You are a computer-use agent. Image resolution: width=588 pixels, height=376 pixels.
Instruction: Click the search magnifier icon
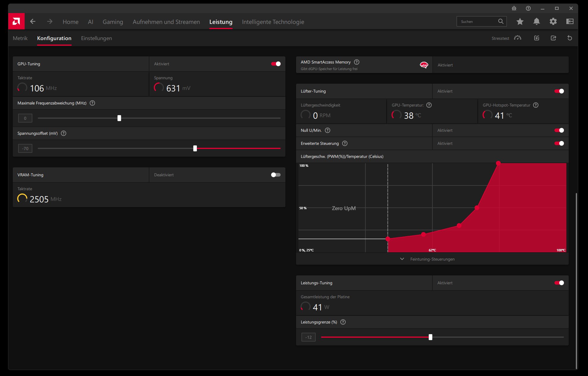click(x=501, y=21)
